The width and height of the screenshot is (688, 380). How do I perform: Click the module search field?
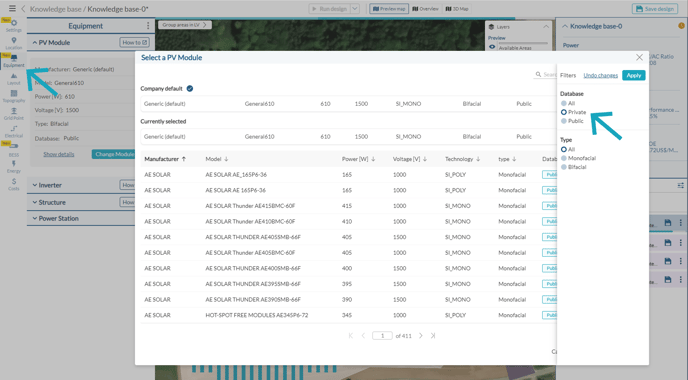point(545,75)
